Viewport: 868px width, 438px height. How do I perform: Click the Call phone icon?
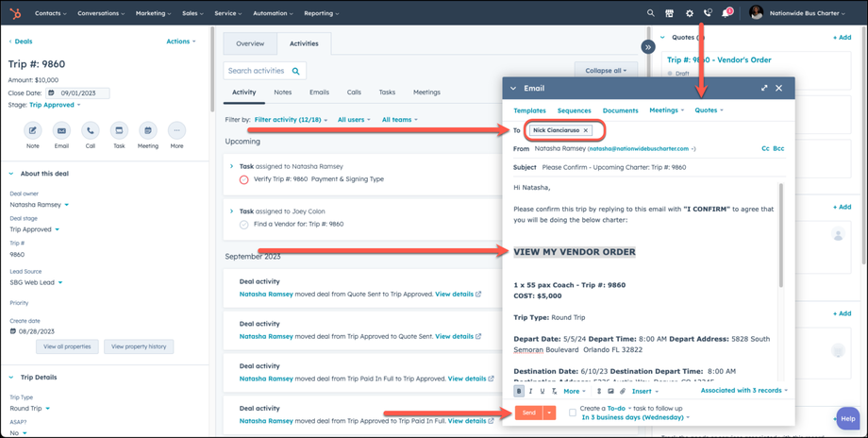[91, 130]
